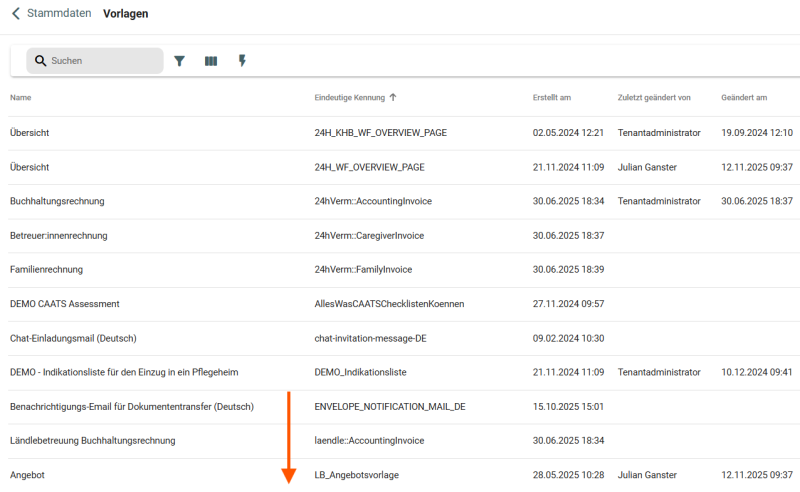Sort by Erstellt am column header

tap(552, 98)
